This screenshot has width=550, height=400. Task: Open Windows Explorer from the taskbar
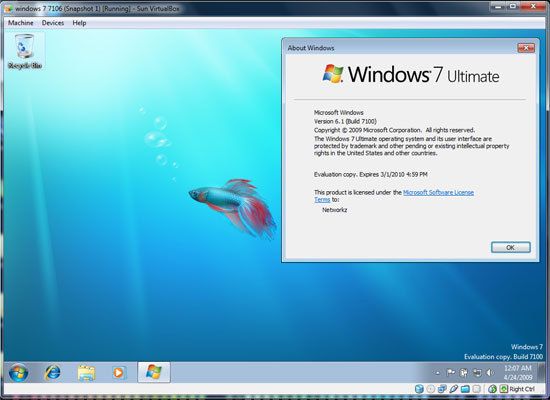(86, 373)
